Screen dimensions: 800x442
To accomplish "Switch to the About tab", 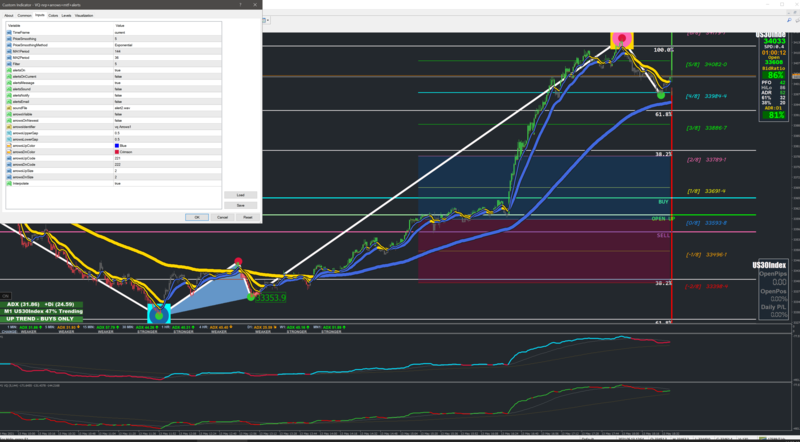I will 9,15.
